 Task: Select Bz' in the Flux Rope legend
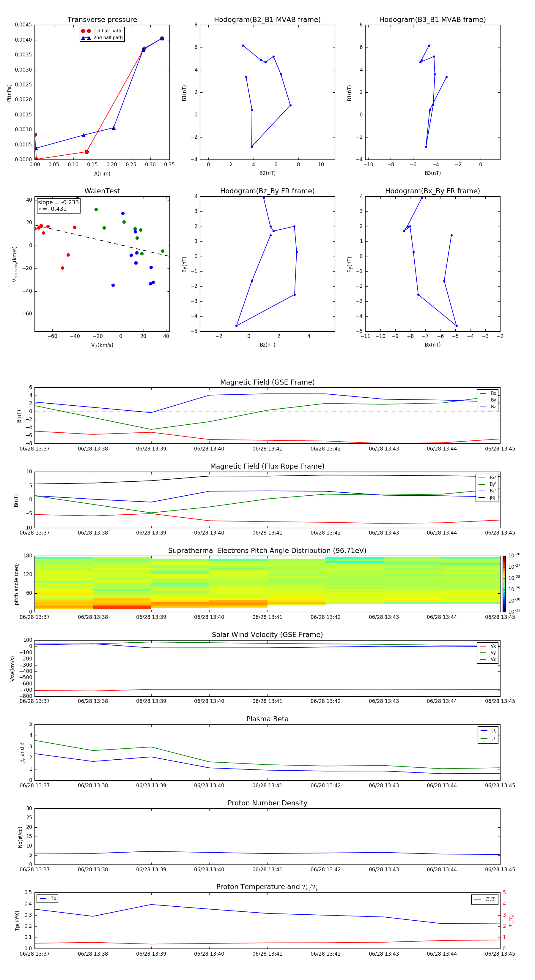tap(487, 491)
